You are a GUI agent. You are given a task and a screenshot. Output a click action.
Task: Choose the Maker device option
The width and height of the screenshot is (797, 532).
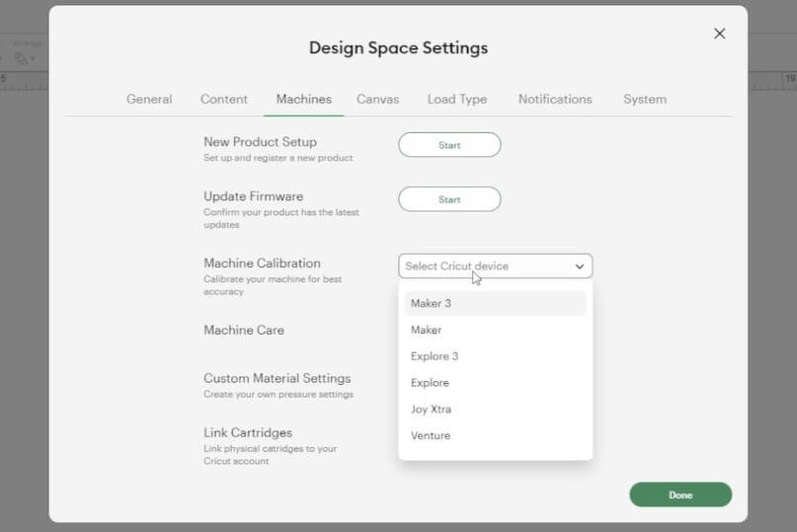click(495, 330)
